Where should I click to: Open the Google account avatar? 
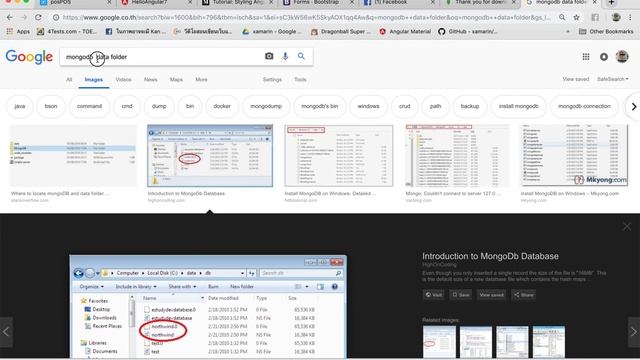pos(622,57)
